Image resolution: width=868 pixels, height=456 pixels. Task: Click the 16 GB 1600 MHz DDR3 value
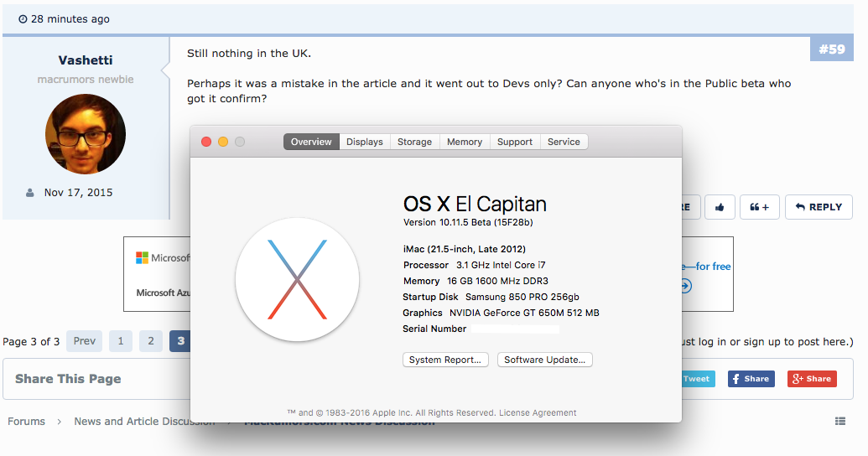tap(497, 281)
